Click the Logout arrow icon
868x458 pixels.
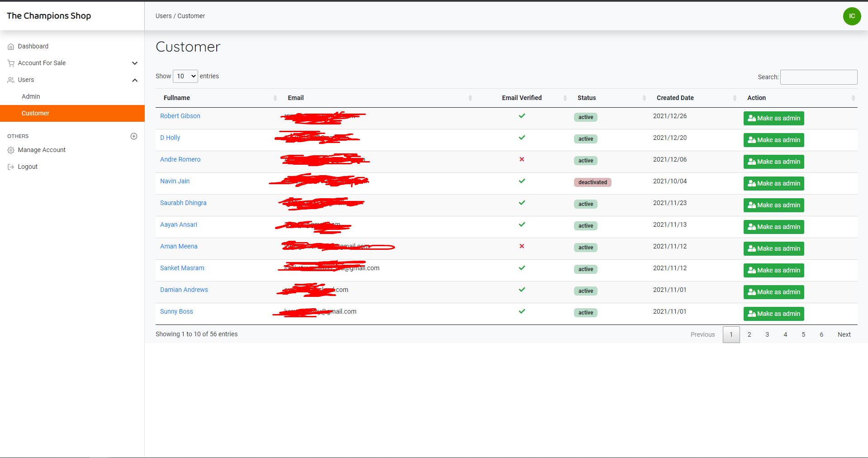point(11,167)
